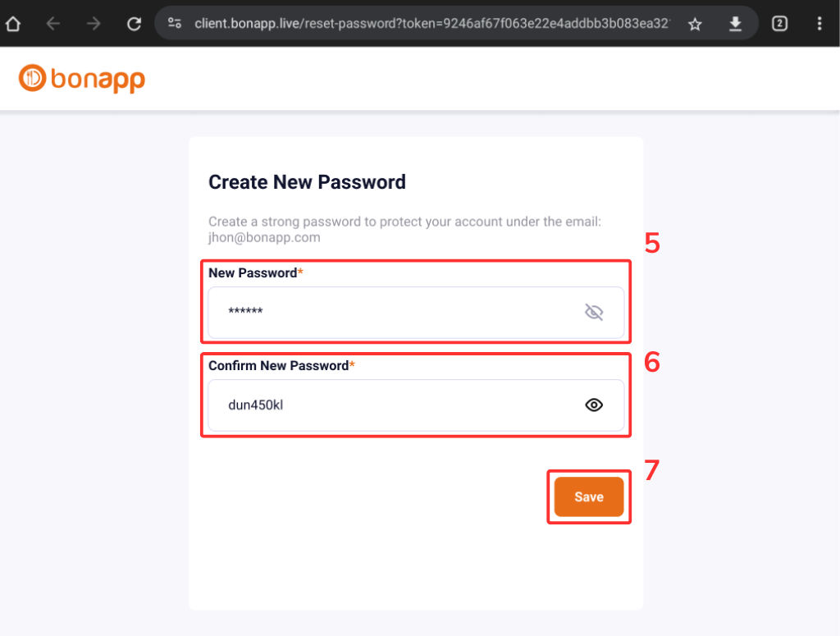840x636 pixels.
Task: Open the browser downloads icon
Action: point(735,24)
